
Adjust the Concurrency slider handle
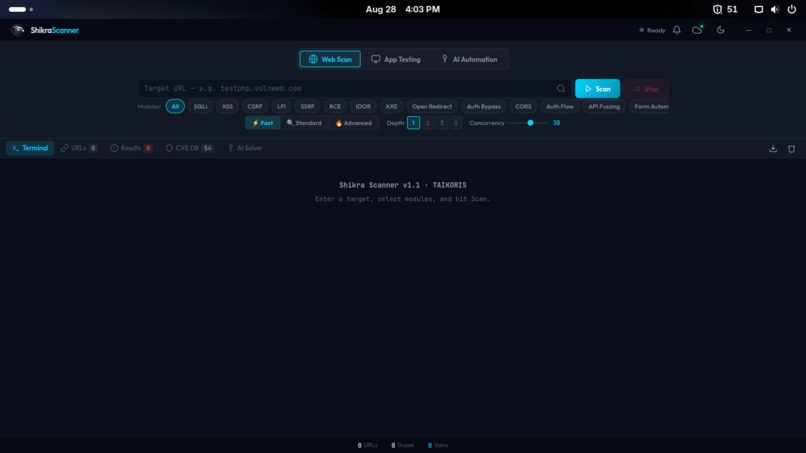[530, 123]
